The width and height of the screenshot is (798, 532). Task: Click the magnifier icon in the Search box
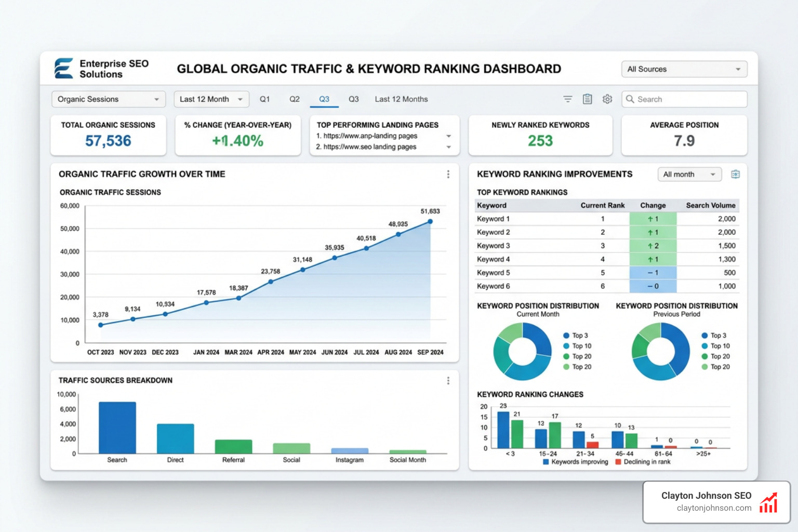(630, 99)
